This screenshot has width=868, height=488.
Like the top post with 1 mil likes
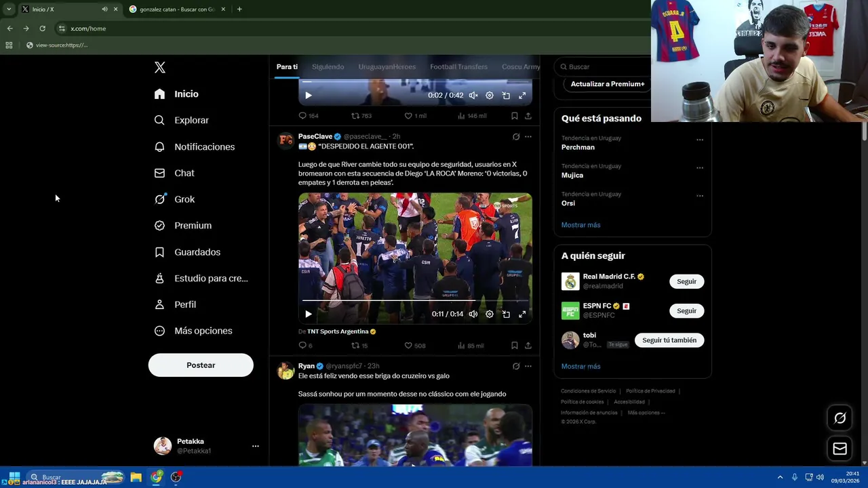click(x=415, y=116)
